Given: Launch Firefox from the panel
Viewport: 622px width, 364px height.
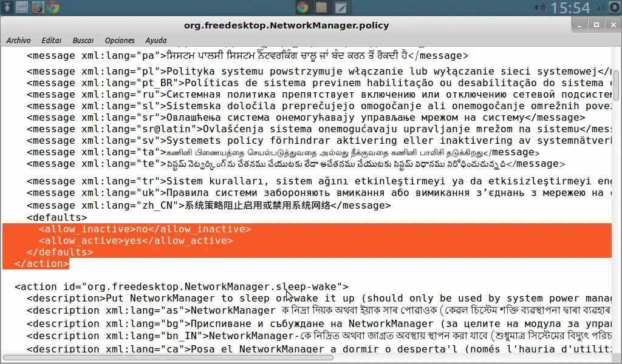Looking at the screenshot, I should [38, 7].
